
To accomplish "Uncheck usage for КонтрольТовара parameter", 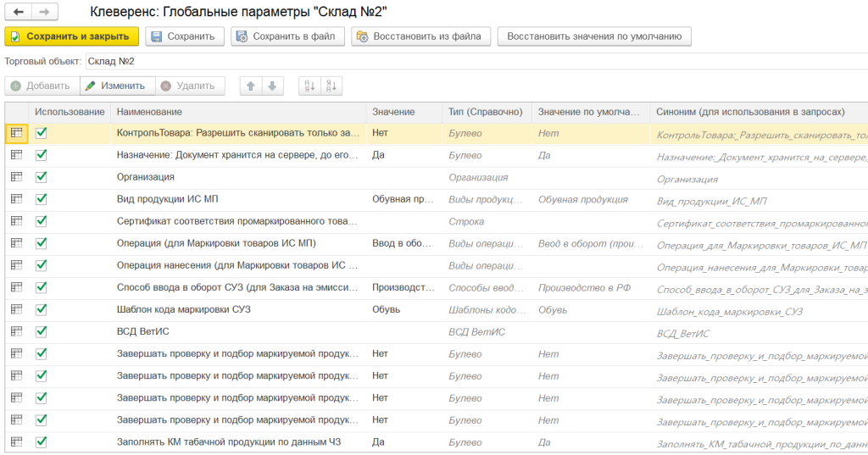I will tap(41, 133).
